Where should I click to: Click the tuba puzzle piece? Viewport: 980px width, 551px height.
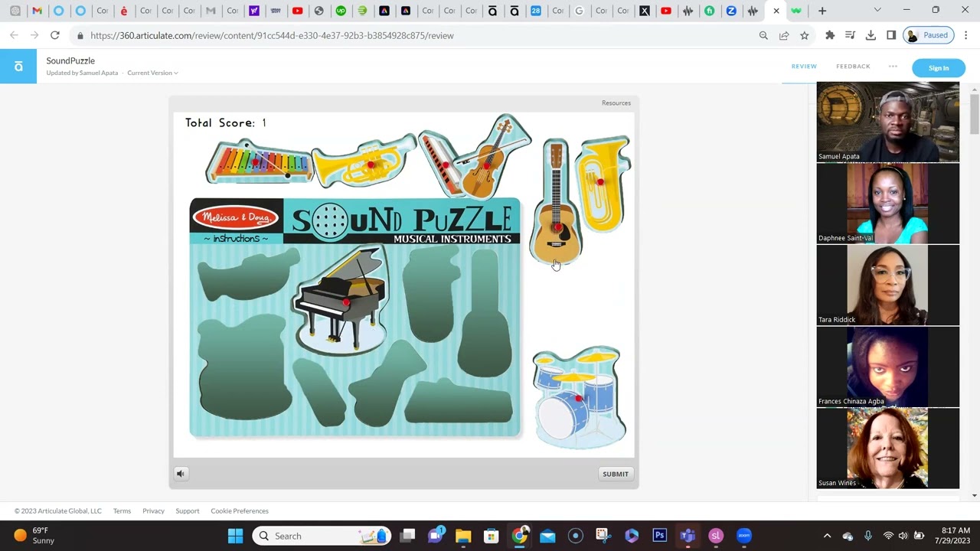tap(603, 184)
